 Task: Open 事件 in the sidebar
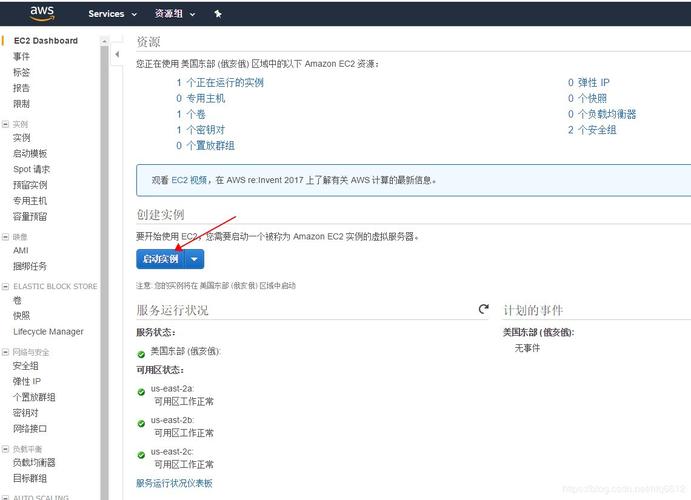coord(21,56)
